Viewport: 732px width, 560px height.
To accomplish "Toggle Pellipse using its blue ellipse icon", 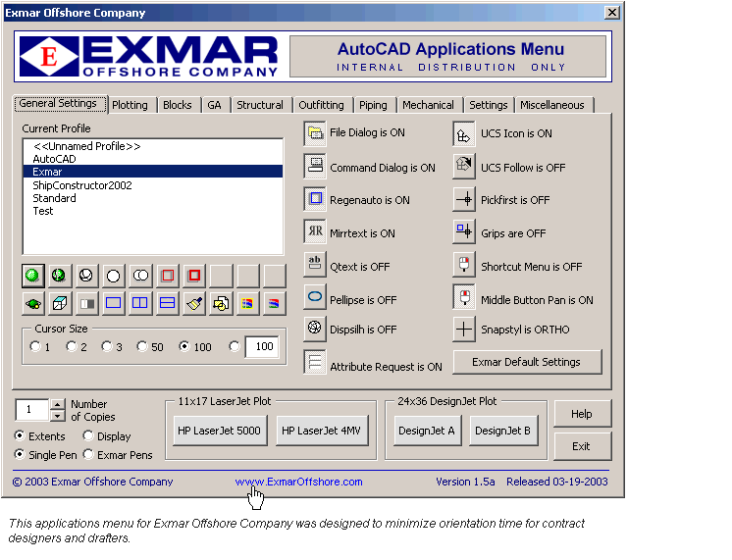I will 315,297.
